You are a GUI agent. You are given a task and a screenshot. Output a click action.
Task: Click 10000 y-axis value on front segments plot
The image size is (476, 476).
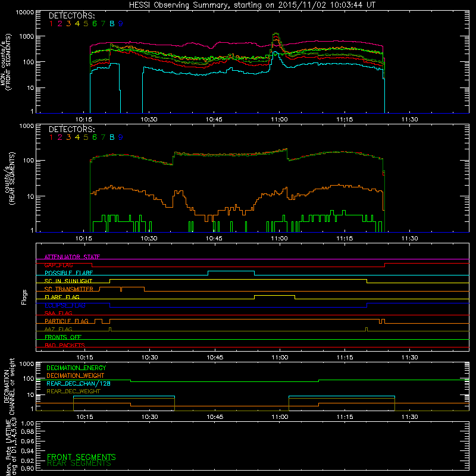click(x=25, y=12)
